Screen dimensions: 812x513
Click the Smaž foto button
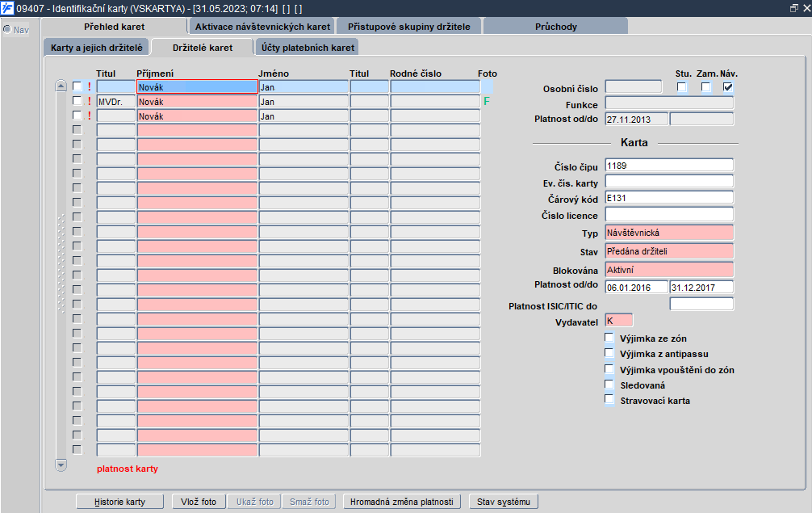coord(309,502)
